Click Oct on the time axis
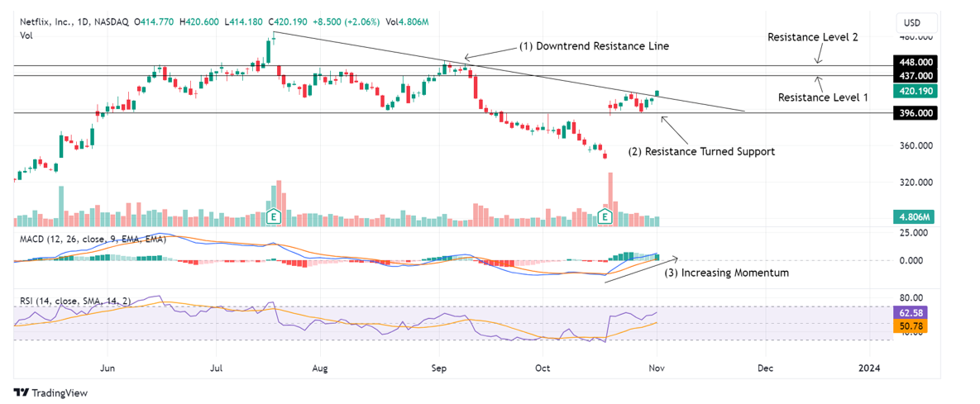 pos(543,368)
